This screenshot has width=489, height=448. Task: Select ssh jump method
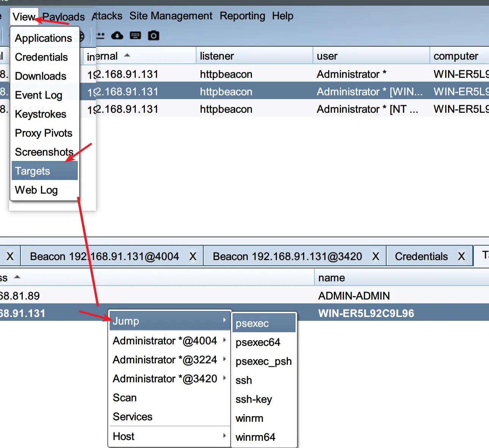point(264,380)
